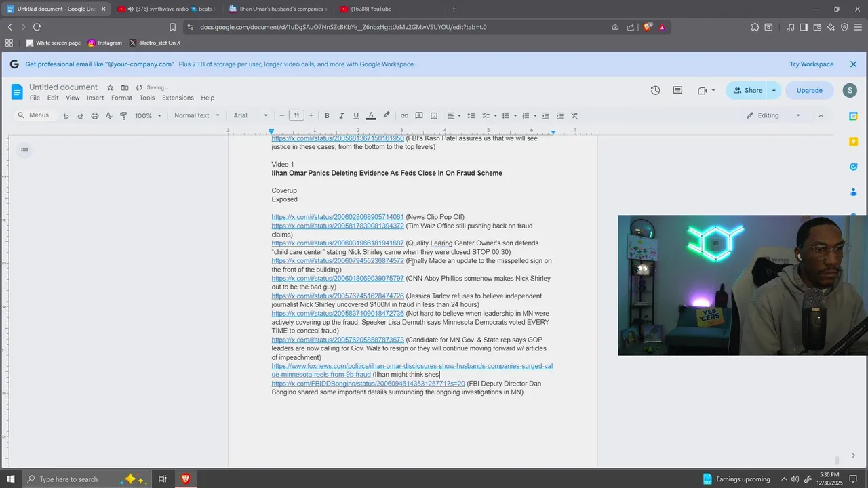Print the document using the printer icon

click(95, 116)
